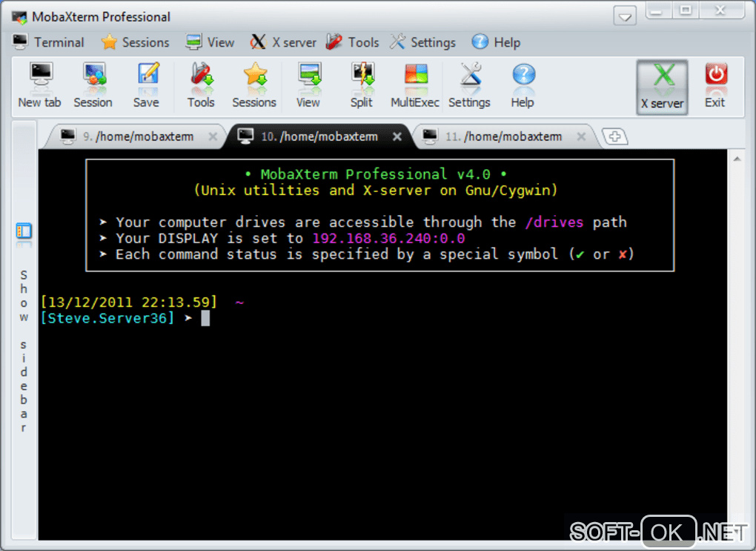The image size is (756, 551).
Task: Open the Help menu
Action: pyautogui.click(x=496, y=42)
